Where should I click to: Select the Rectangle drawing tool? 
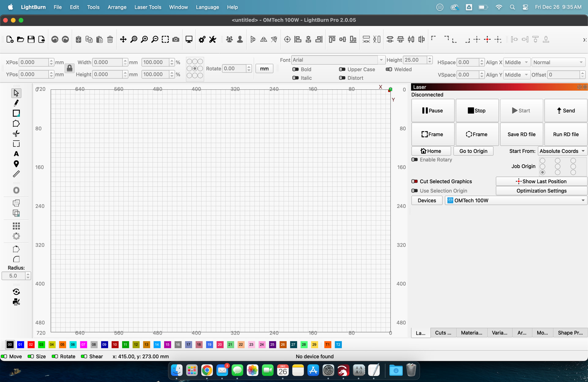click(x=16, y=113)
